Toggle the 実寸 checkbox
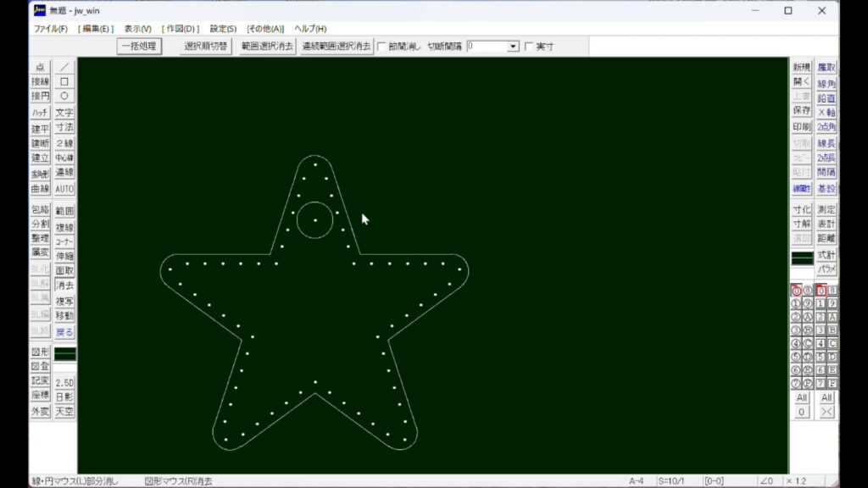The height and width of the screenshot is (488, 868). tap(530, 47)
